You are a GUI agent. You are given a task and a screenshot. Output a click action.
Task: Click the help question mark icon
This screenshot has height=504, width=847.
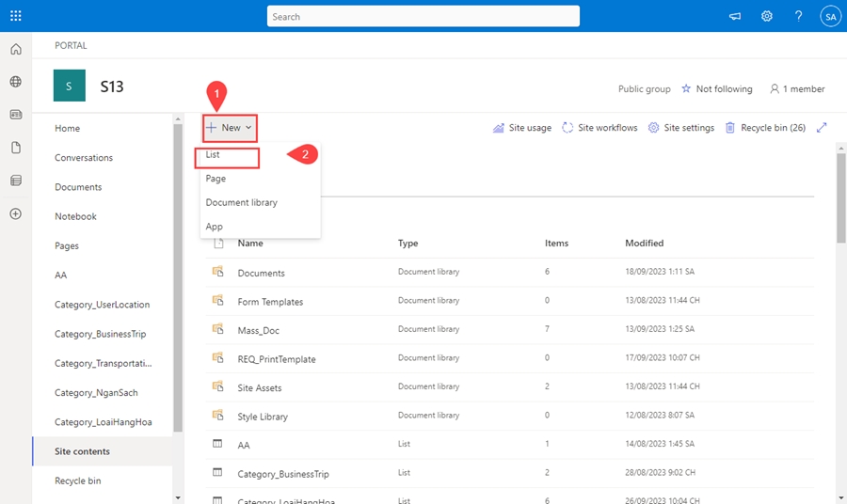click(798, 16)
